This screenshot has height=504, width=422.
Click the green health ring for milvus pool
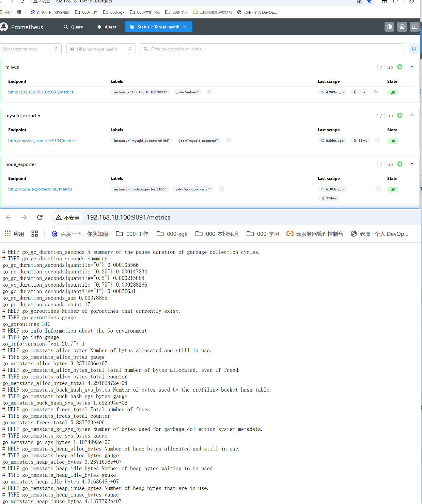click(400, 67)
